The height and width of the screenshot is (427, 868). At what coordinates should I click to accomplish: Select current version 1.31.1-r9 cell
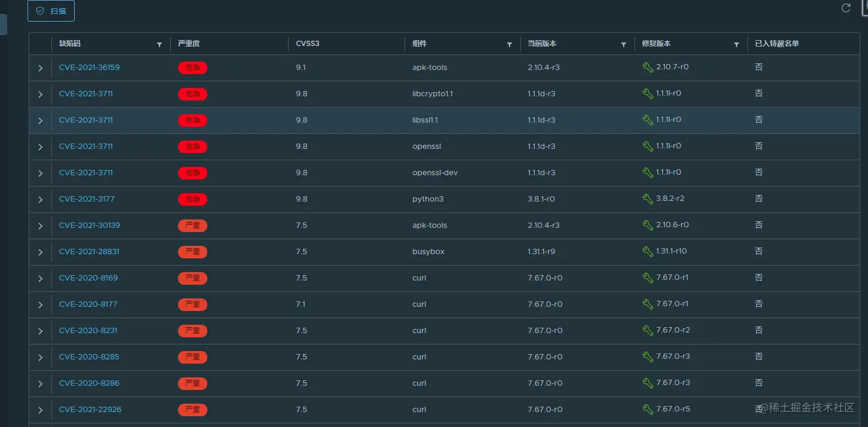coord(541,252)
